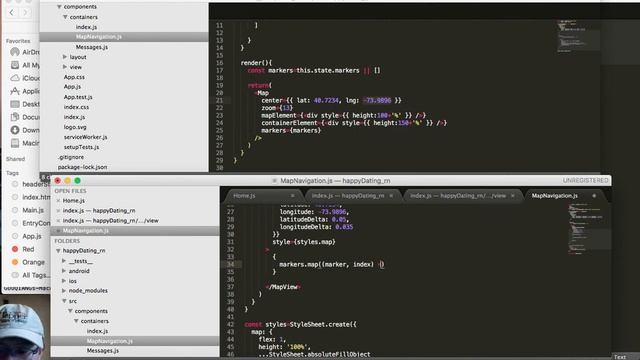
Task: Open Applications in Finder sidebar
Action: click(x=25, y=91)
